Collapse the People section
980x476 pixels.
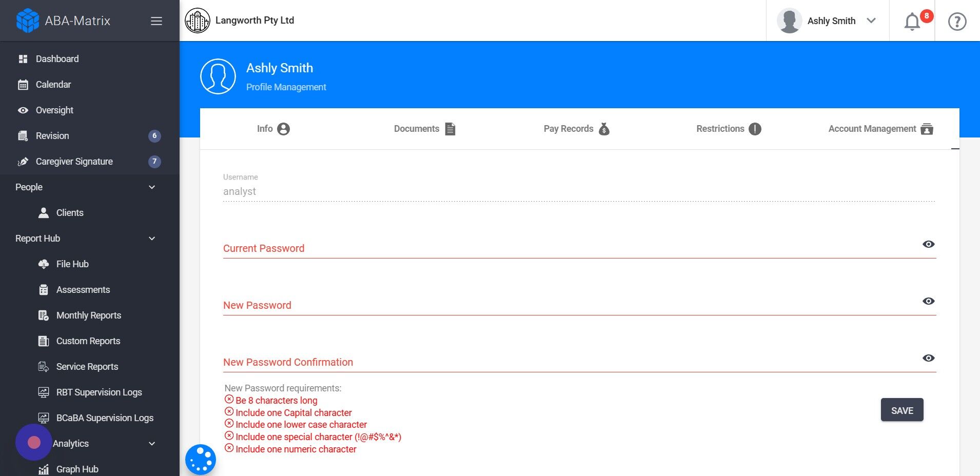click(x=152, y=187)
